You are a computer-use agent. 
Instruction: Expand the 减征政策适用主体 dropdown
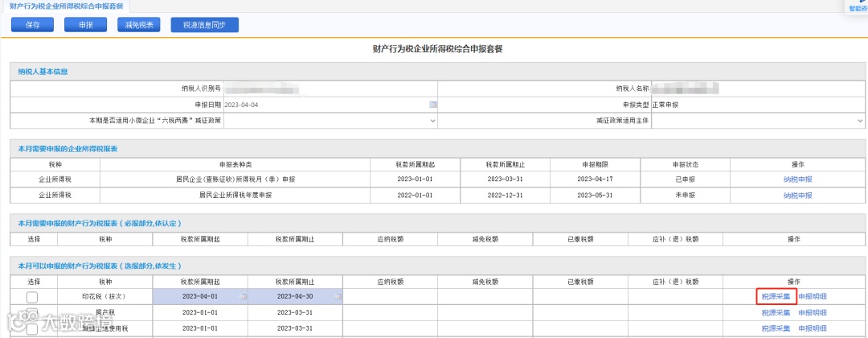758,120
